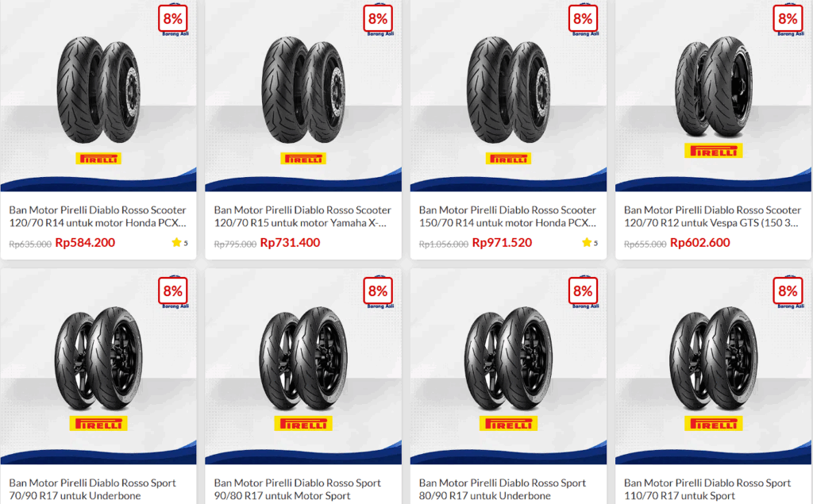The height and width of the screenshot is (504, 813).
Task: Click the Rp584.200 discounted price
Action: (x=85, y=243)
